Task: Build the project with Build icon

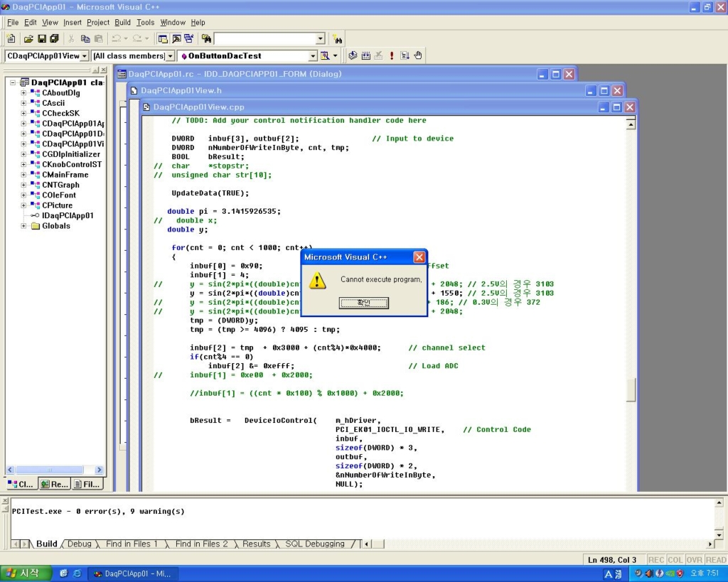Action: 366,55
